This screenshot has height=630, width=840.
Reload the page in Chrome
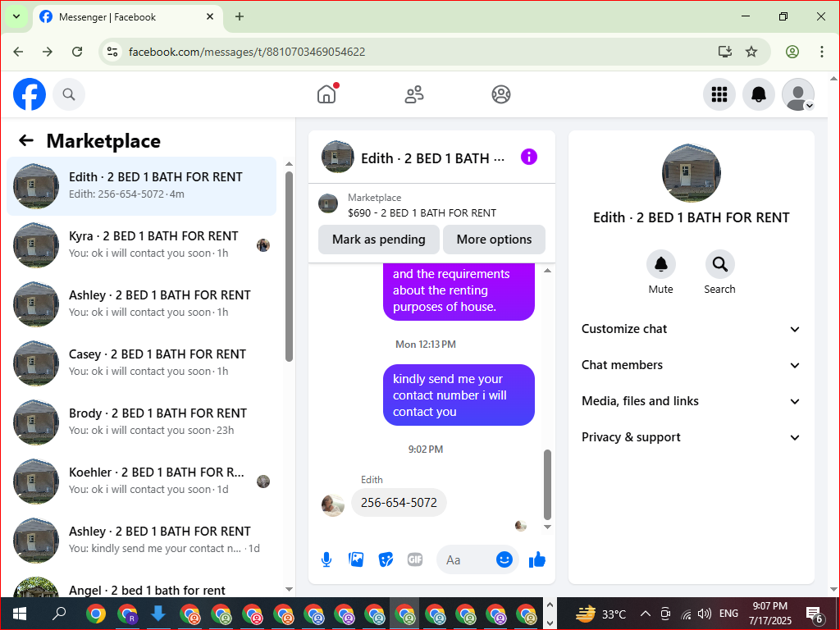77,52
